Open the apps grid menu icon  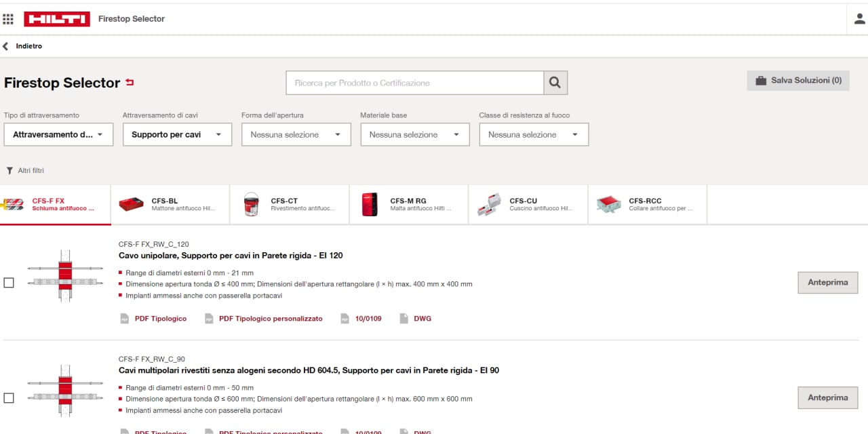click(8, 19)
